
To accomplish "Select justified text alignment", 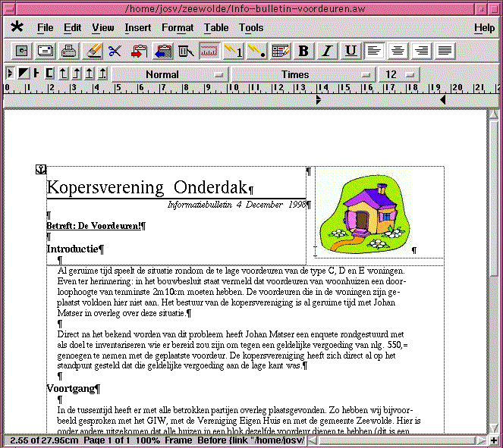I will 445,51.
